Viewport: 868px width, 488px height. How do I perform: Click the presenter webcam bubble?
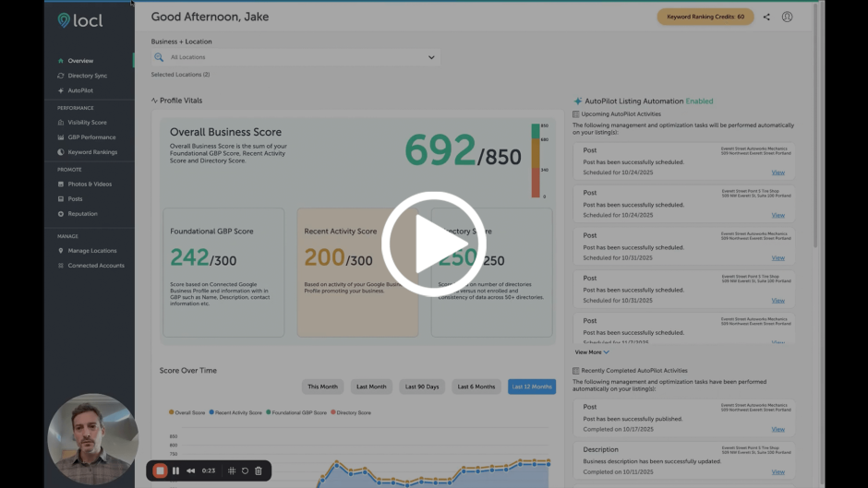[x=91, y=438]
